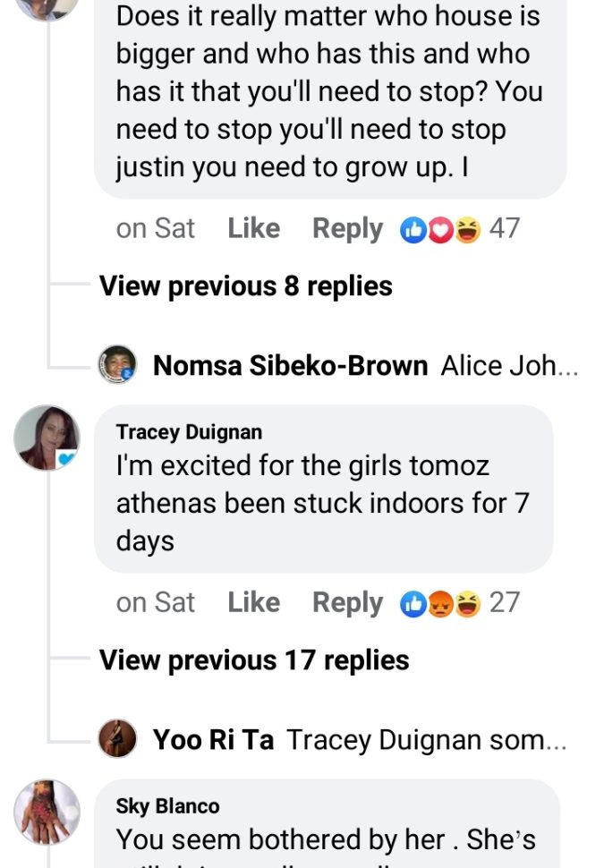604x868 pixels.
Task: Reply to Tracey Duignan's comment
Action: 347,603
